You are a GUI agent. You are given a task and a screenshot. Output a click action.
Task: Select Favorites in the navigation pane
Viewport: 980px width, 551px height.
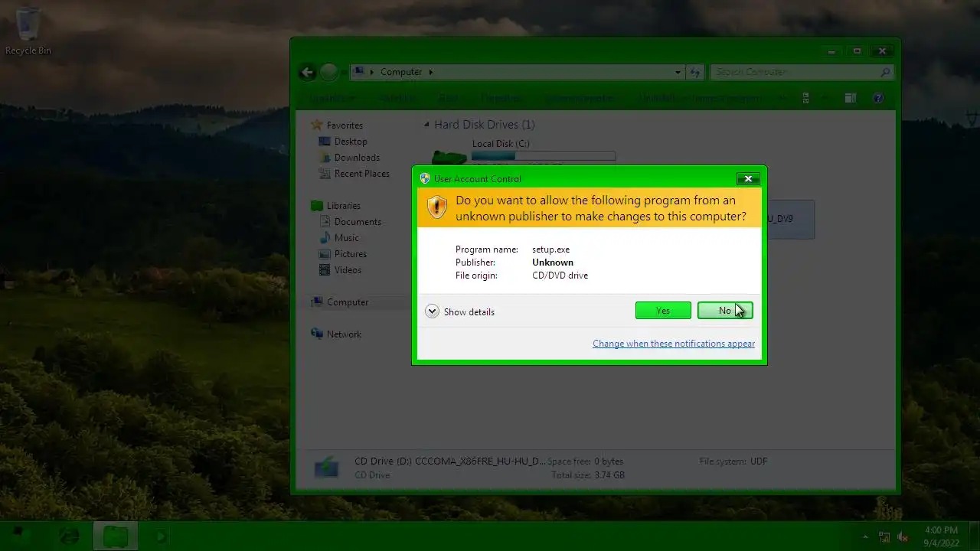[x=345, y=126]
